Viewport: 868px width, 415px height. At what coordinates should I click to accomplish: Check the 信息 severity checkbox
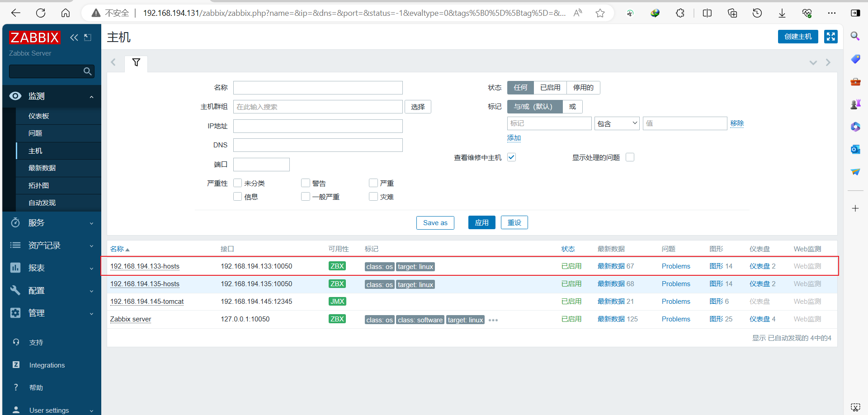click(x=237, y=197)
